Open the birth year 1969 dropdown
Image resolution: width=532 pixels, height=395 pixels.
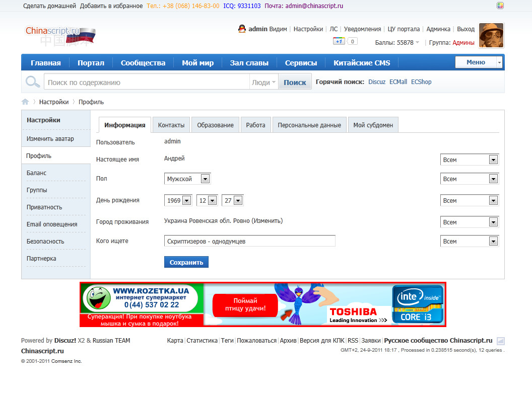tap(178, 201)
